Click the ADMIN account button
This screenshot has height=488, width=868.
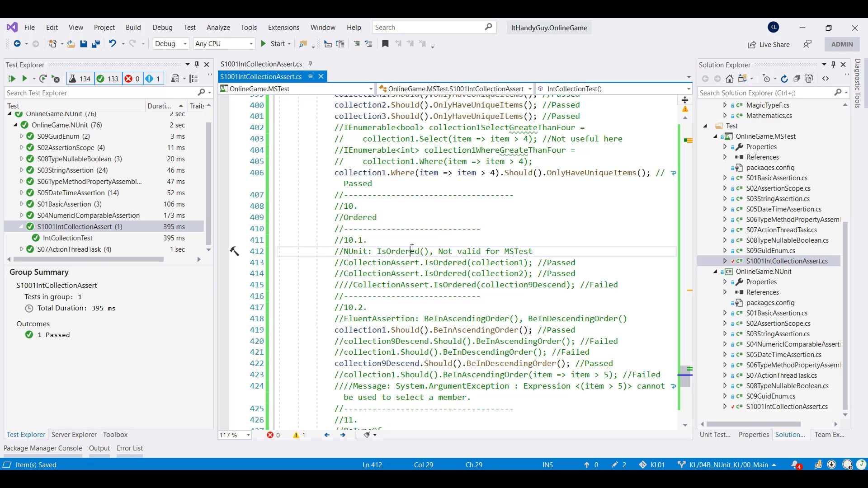click(842, 44)
